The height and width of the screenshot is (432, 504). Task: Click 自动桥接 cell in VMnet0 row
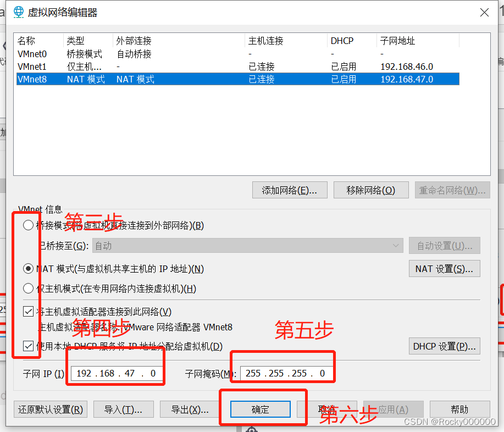tap(134, 54)
